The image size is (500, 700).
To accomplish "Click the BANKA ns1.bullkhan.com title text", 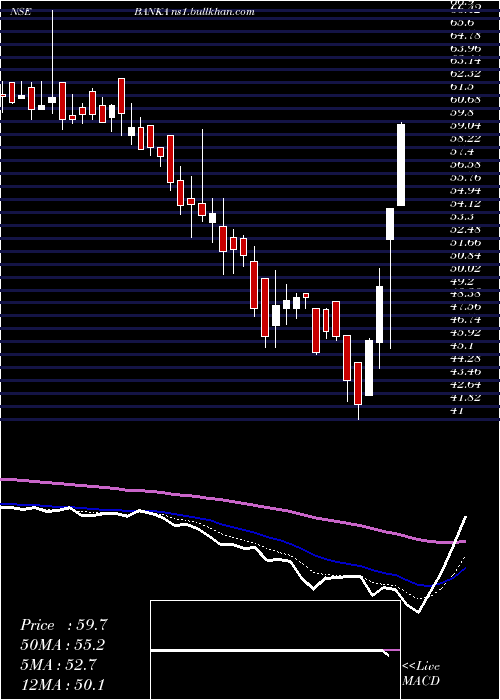I will [194, 12].
